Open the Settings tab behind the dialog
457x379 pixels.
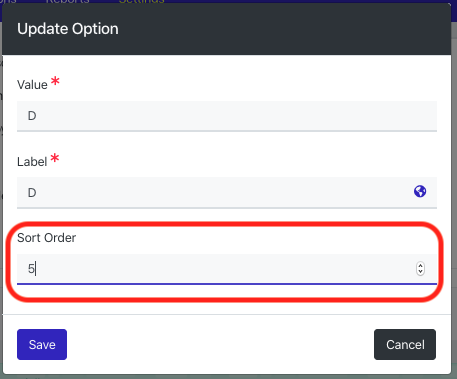(x=142, y=2)
